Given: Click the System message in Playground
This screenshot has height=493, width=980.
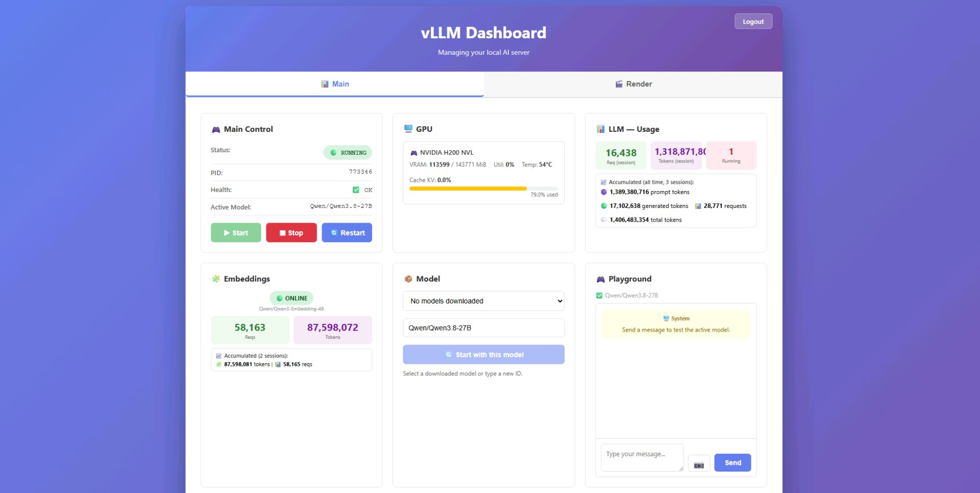Looking at the screenshot, I should pyautogui.click(x=676, y=324).
